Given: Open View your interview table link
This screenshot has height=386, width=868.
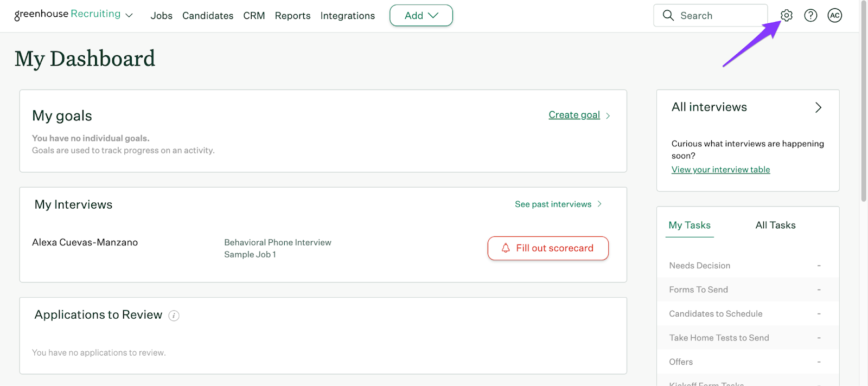Looking at the screenshot, I should tap(720, 170).
